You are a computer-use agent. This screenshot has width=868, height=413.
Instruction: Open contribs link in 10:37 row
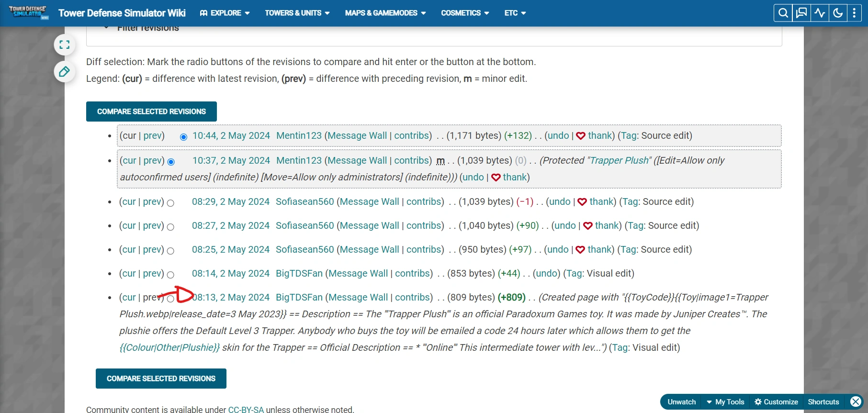click(x=412, y=161)
